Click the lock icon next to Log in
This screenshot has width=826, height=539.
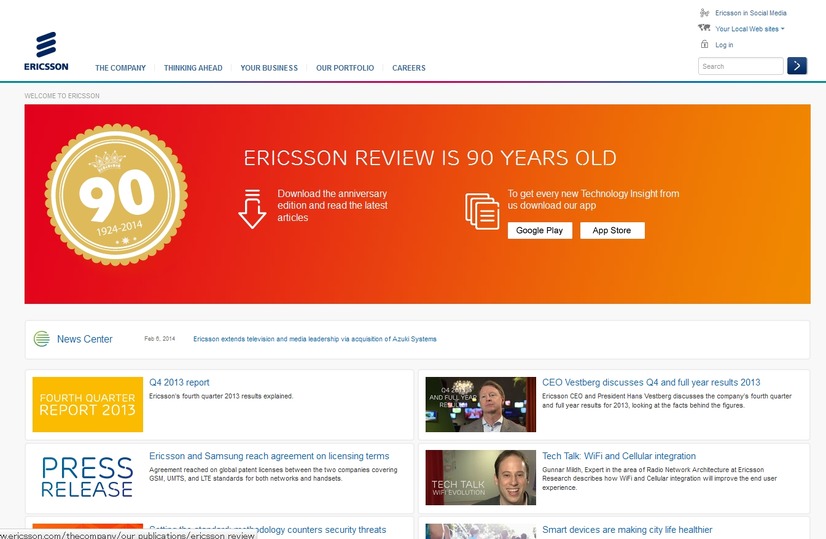[704, 44]
